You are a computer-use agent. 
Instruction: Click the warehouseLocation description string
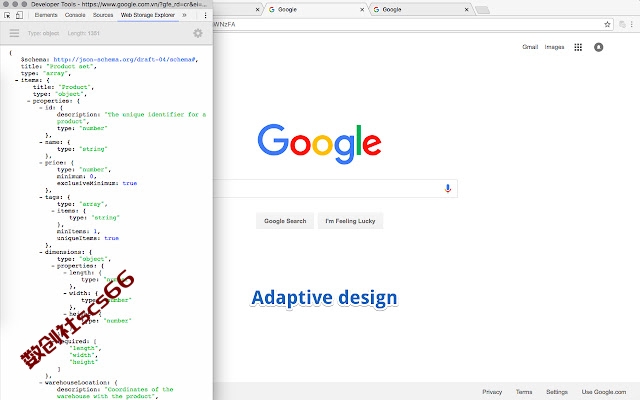click(116, 393)
